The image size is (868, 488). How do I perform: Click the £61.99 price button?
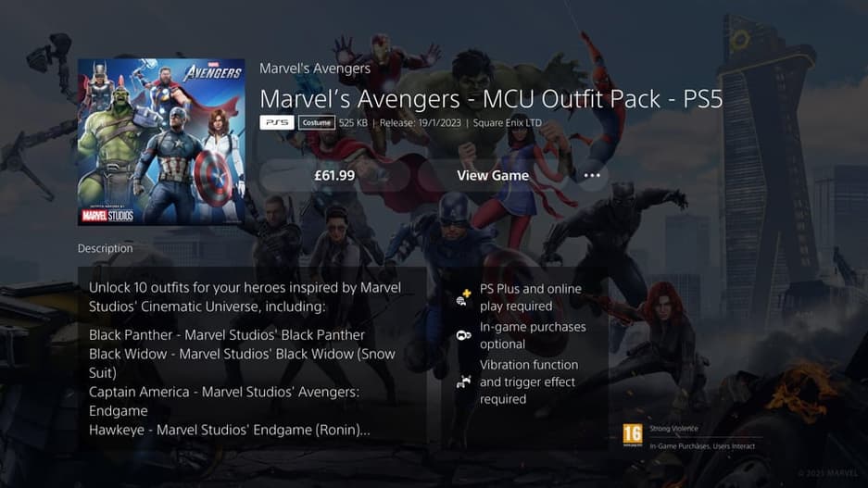coord(334,175)
